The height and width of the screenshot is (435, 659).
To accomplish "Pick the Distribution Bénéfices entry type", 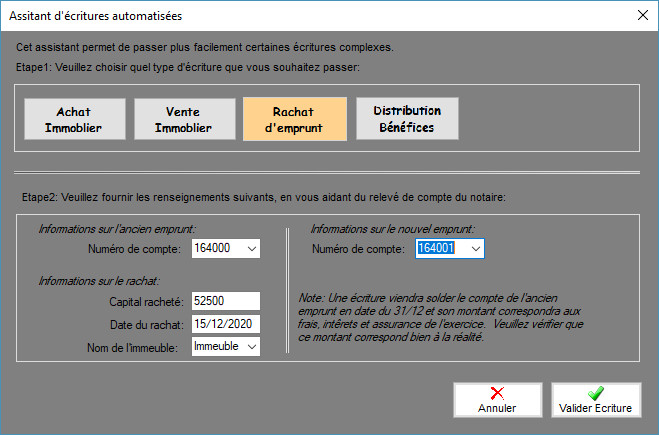I will click(406, 118).
